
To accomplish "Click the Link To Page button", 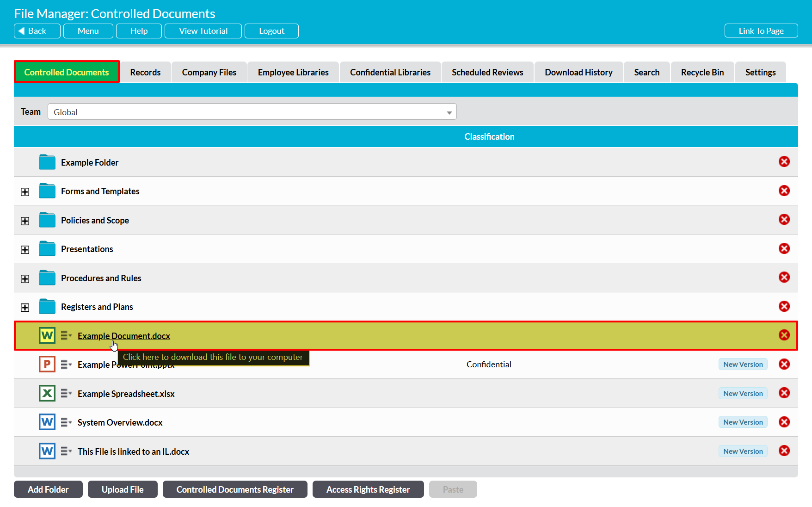I will (761, 31).
